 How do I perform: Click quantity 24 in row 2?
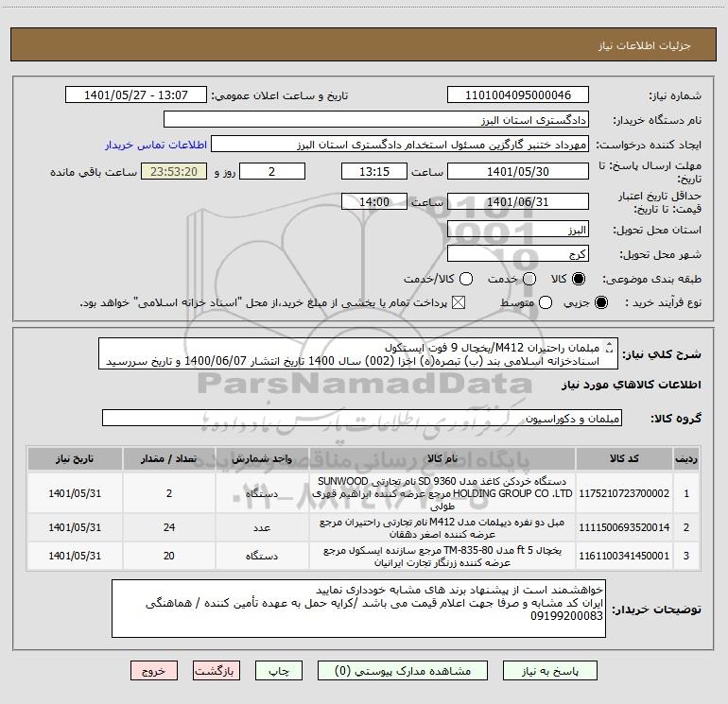click(x=169, y=527)
